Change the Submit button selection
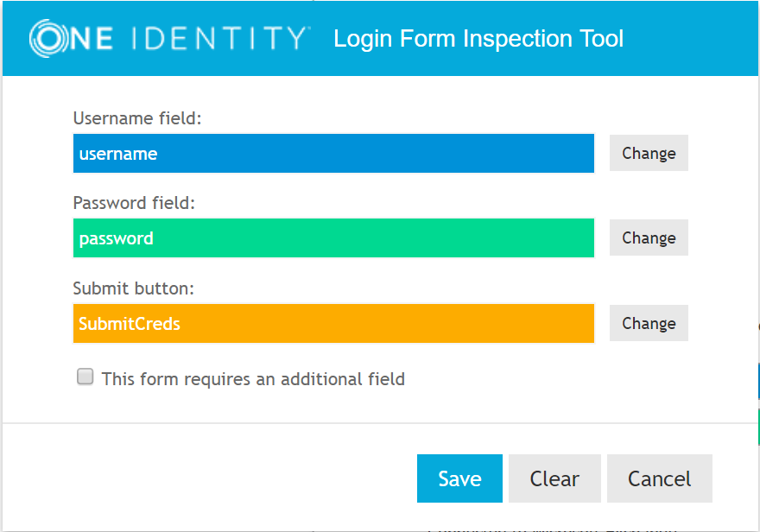 (x=649, y=323)
